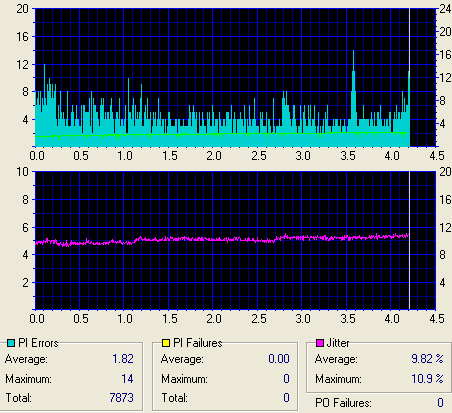This screenshot has width=452, height=413.
Task: Click the PI Failures group label
Action: 198,343
